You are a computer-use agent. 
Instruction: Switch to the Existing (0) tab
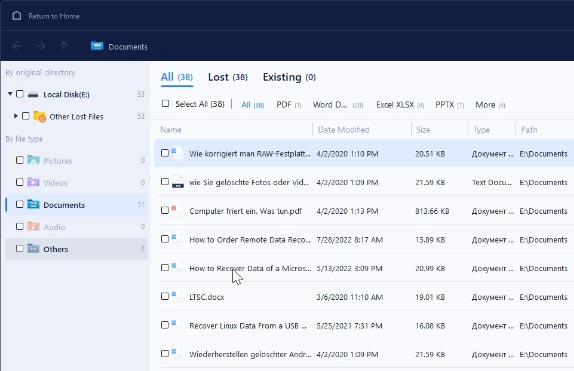[x=289, y=77]
